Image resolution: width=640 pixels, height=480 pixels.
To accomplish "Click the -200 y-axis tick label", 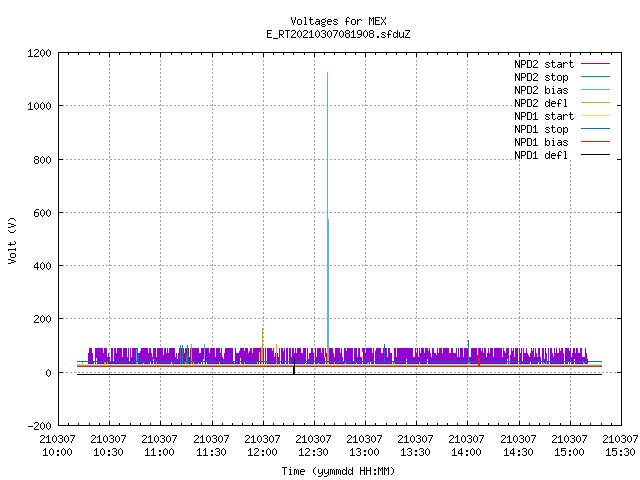I will click(x=39, y=426).
